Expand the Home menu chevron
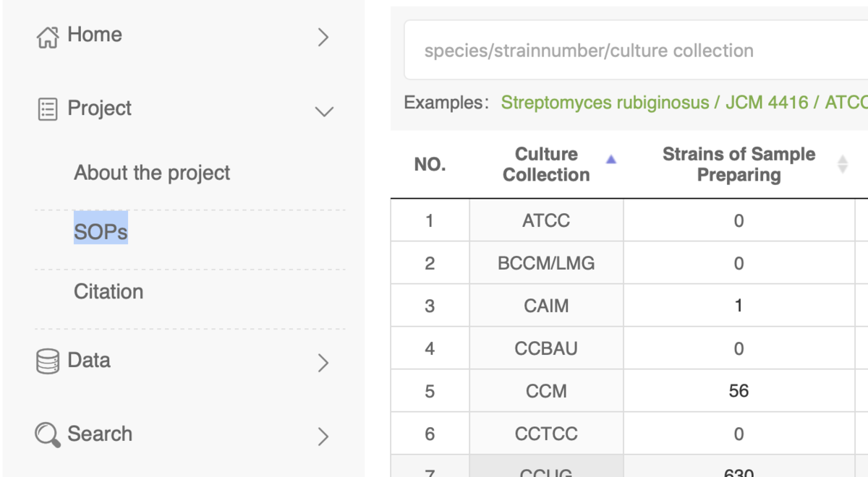Screen dimensions: 868x477 tap(323, 38)
